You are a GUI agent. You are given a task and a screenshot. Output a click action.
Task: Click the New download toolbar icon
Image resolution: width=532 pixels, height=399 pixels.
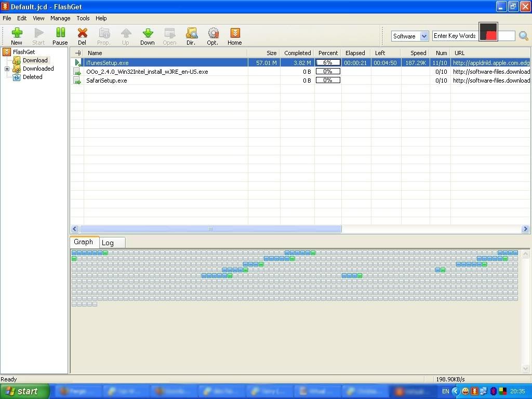[17, 36]
